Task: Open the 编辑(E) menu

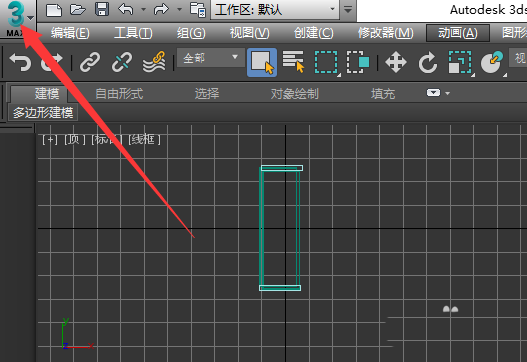Action: 70,33
